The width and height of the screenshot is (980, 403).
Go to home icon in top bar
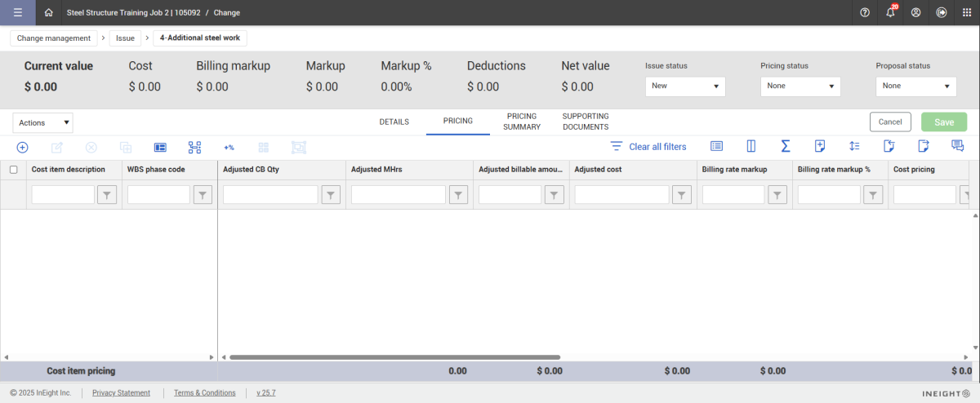click(49, 13)
